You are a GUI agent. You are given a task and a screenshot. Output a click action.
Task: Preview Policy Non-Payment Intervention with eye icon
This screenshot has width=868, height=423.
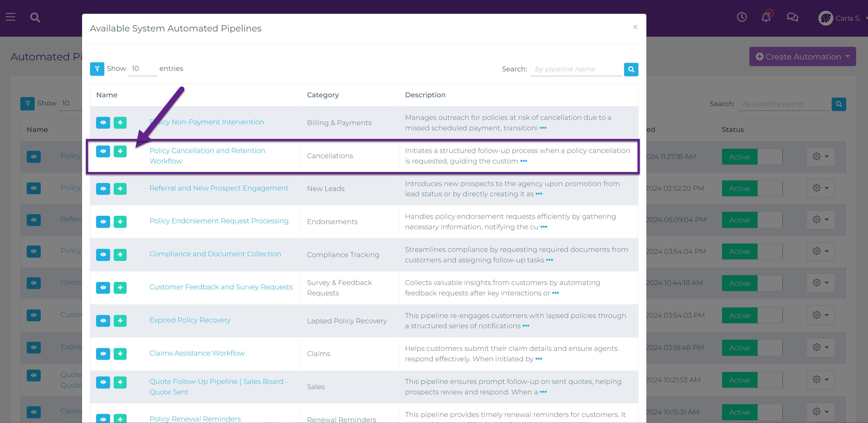(103, 123)
